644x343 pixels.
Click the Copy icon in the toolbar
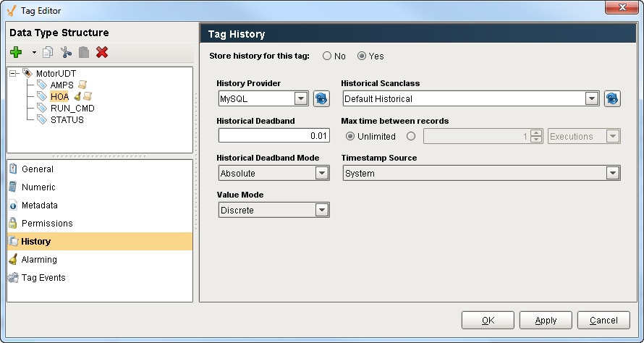point(48,52)
